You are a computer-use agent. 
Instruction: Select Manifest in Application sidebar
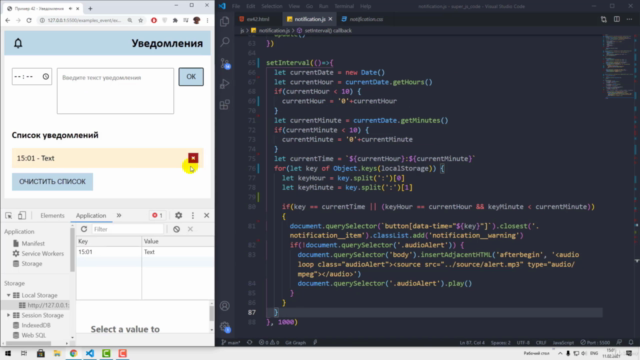[x=33, y=243]
